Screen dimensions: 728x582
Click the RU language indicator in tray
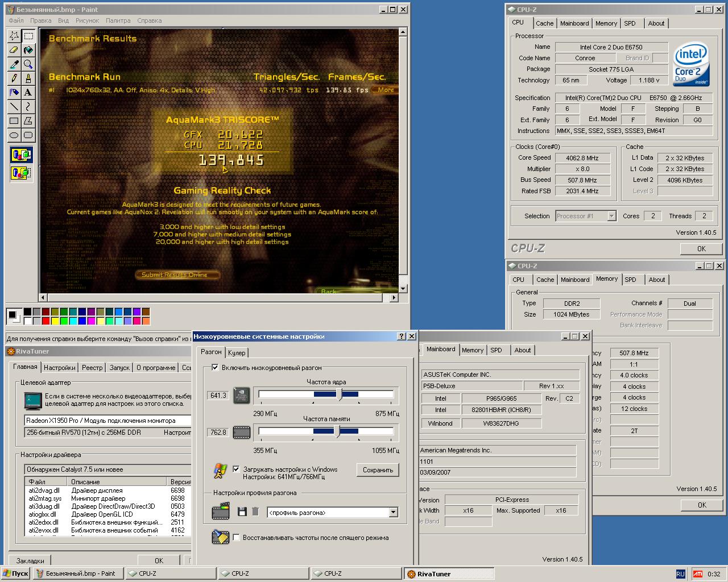[680, 574]
